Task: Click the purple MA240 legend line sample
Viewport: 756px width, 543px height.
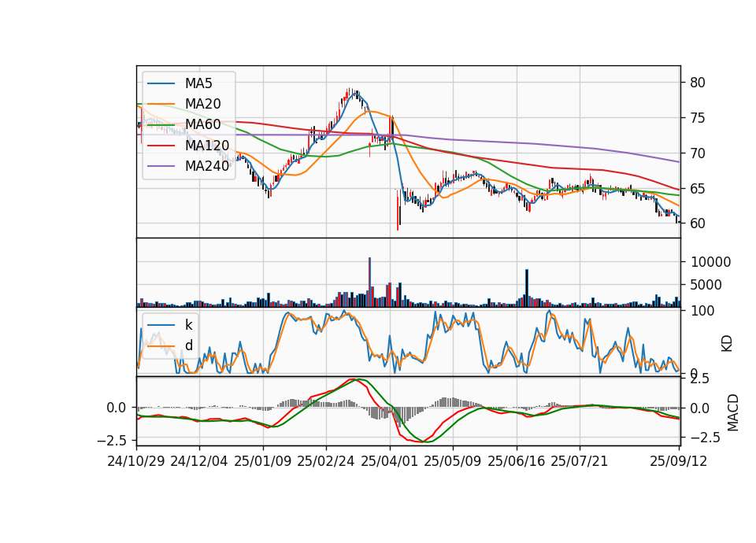Action: tap(161, 166)
